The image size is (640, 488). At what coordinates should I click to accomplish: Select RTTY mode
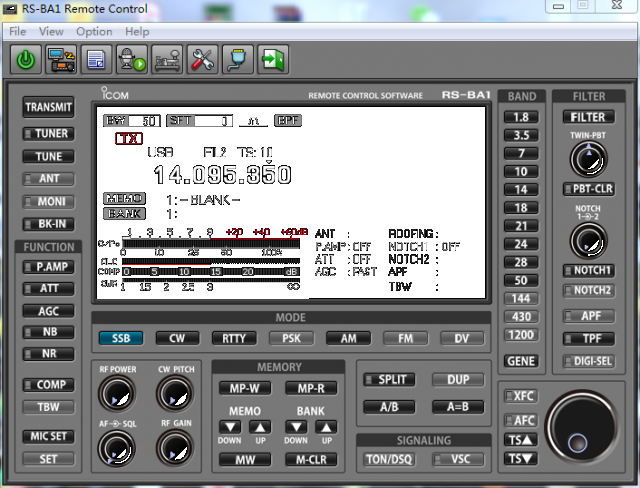point(234,338)
